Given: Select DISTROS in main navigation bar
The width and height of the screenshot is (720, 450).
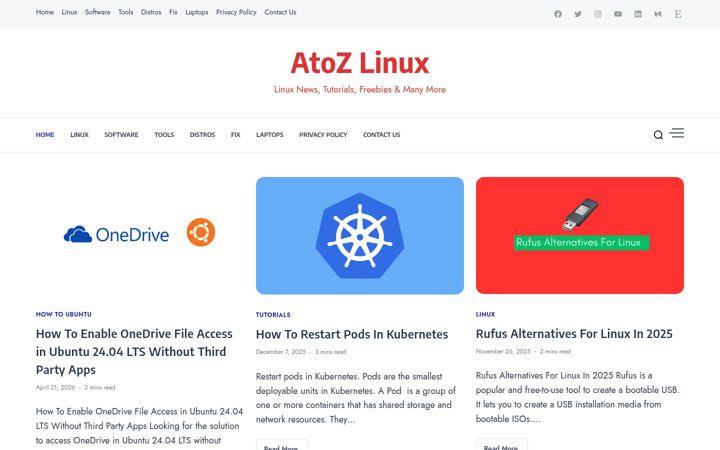Looking at the screenshot, I should coord(202,135).
